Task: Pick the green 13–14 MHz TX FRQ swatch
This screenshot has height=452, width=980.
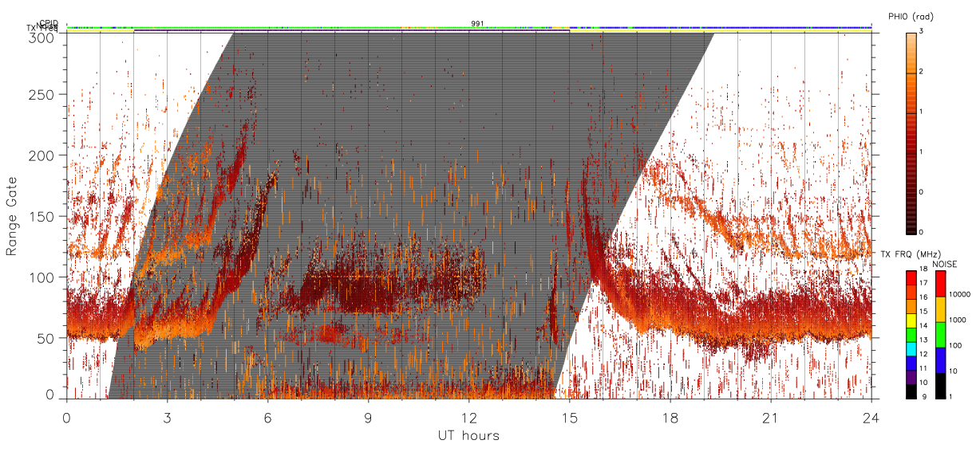Action: click(911, 335)
